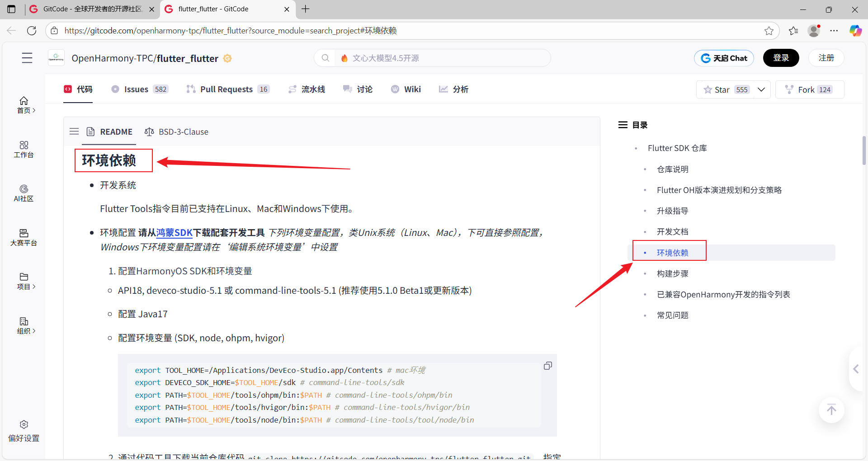Open 组织 in the left sidebar
This screenshot has width=868, height=461.
click(x=24, y=325)
